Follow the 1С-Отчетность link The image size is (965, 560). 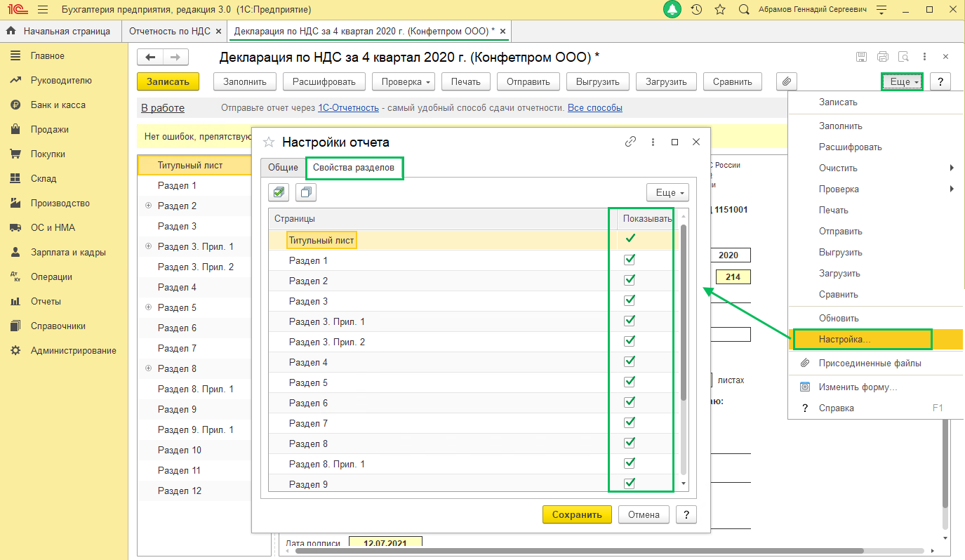click(x=349, y=108)
